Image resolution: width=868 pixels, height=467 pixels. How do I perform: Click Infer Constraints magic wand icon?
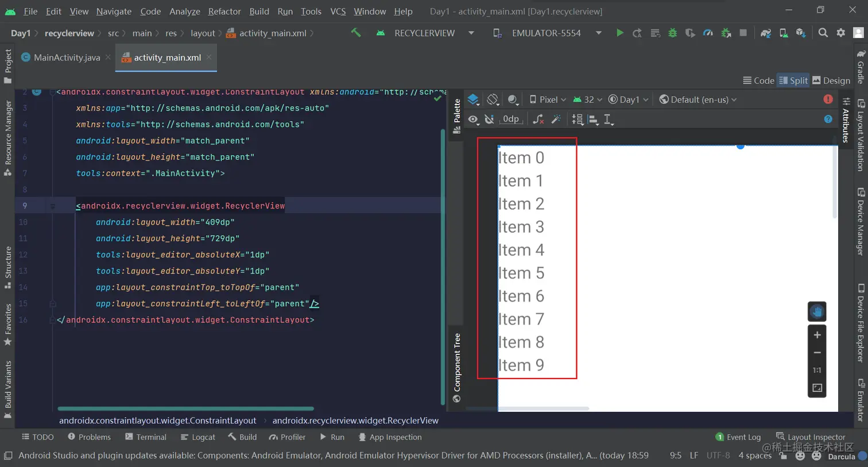click(x=556, y=119)
